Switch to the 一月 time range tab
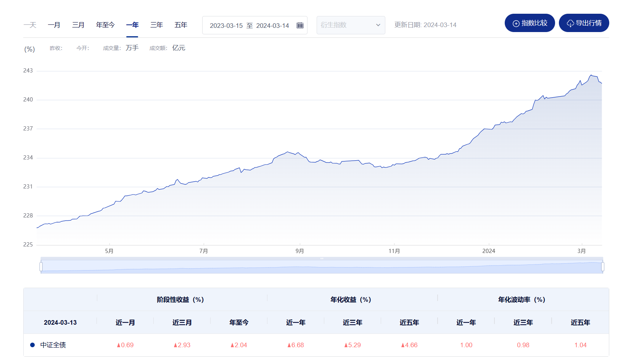The width and height of the screenshot is (631, 364). (x=54, y=25)
